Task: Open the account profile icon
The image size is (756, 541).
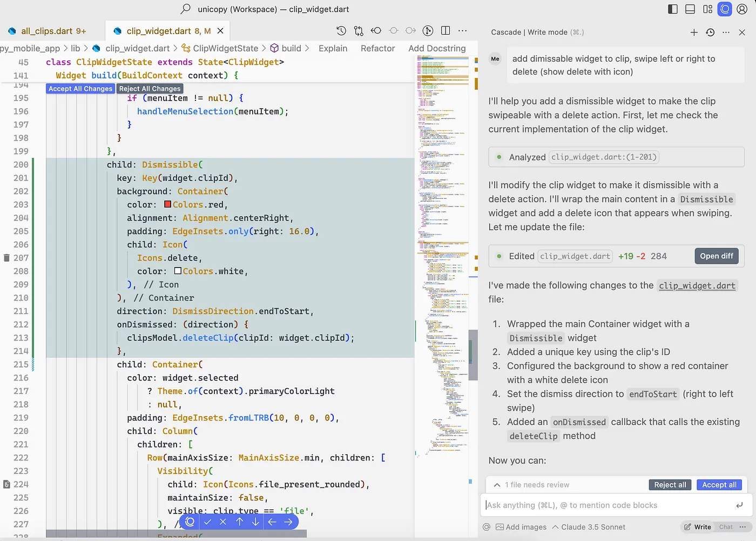Action: pos(742,9)
